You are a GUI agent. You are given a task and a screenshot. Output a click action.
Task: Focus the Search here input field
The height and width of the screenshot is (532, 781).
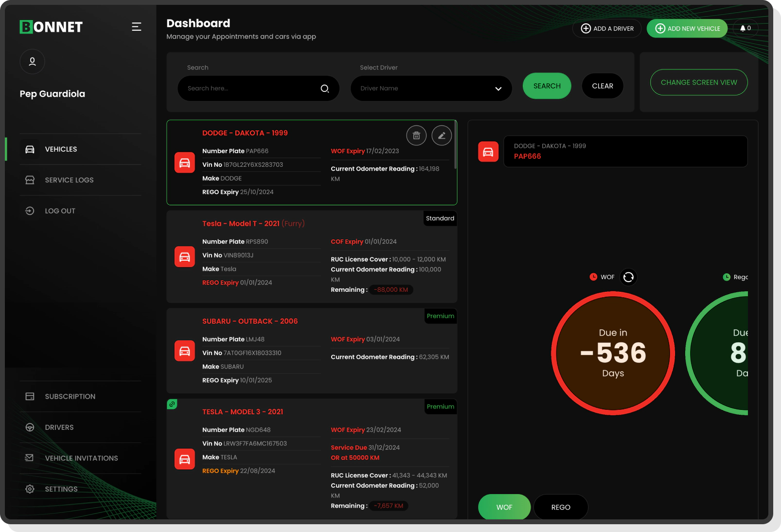[250, 89]
